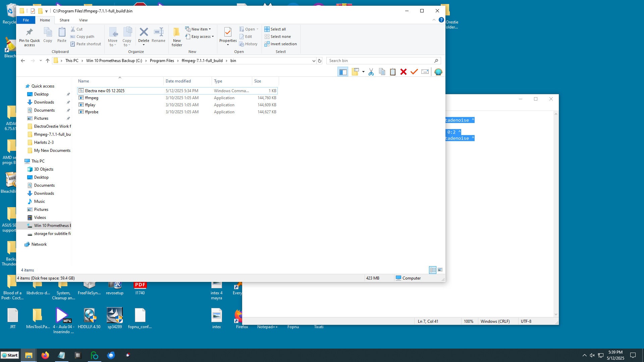Show hidden system tray icons chevron
This screenshot has height=362, width=644.
584,355
